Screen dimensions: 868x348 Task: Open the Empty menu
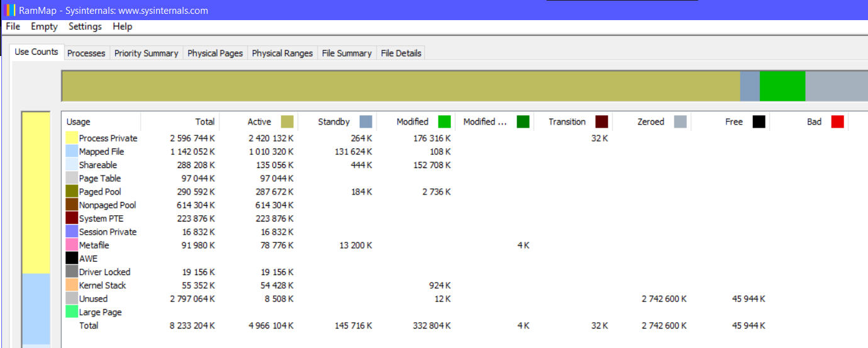(x=44, y=26)
